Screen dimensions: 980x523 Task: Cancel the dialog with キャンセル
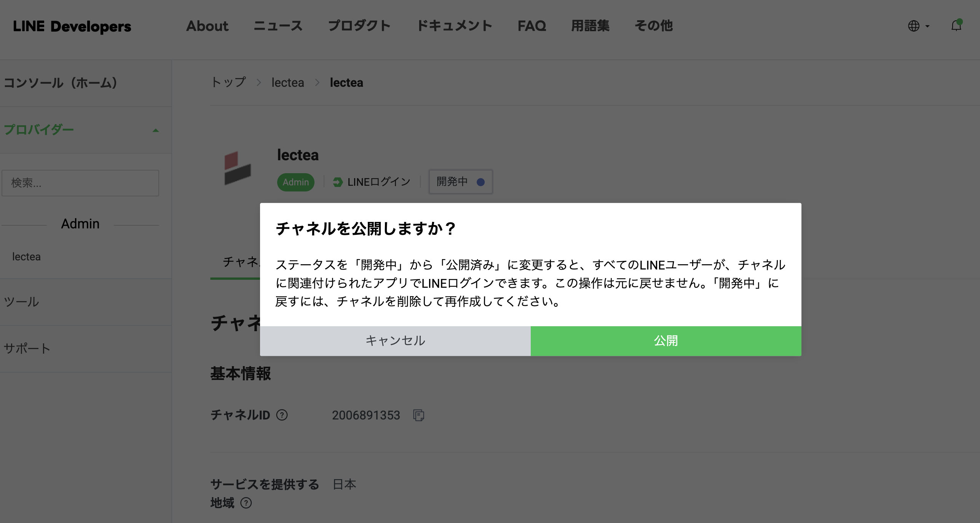coord(395,341)
